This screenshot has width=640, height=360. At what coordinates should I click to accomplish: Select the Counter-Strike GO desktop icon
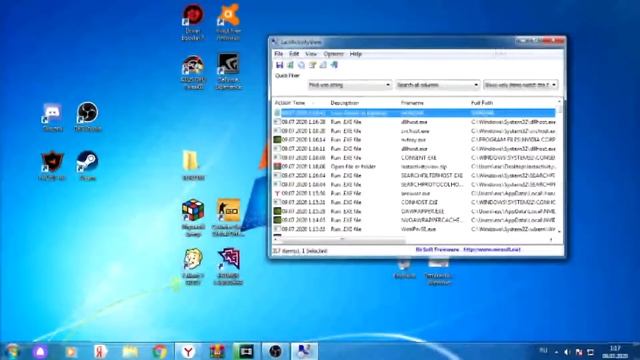coord(229,218)
